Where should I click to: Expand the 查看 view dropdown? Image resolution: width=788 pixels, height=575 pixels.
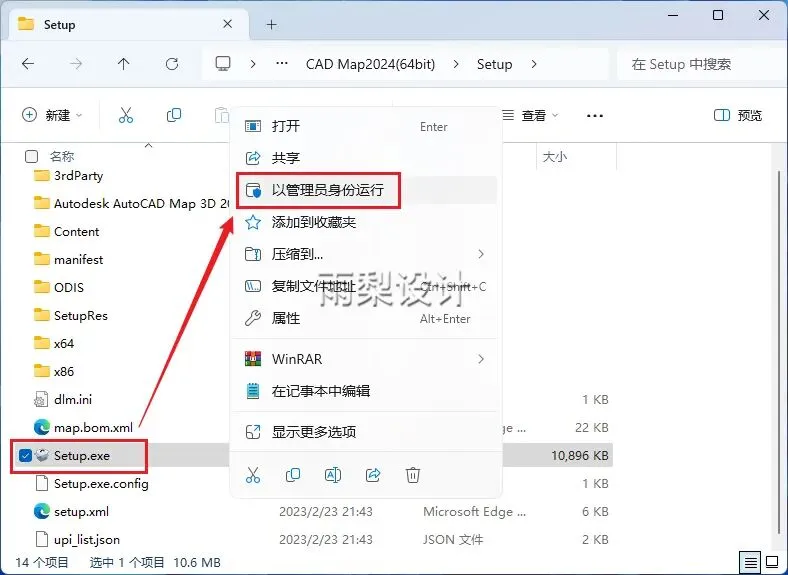[x=531, y=116]
